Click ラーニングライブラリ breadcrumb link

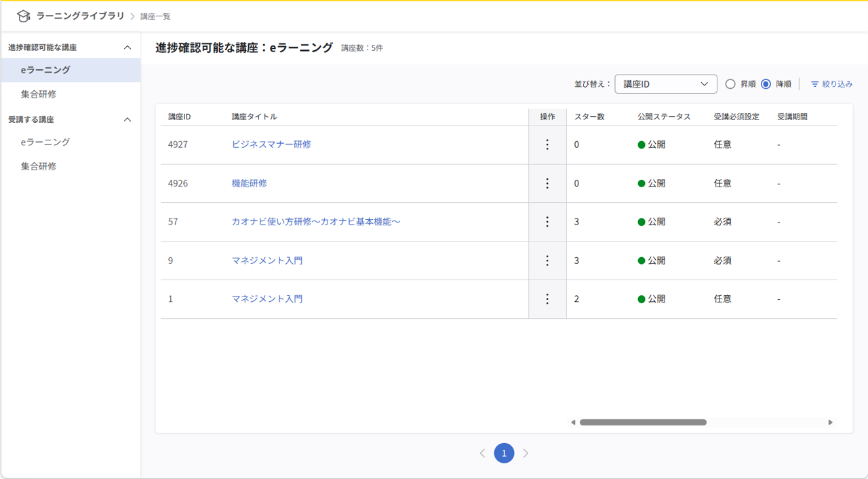pos(81,16)
